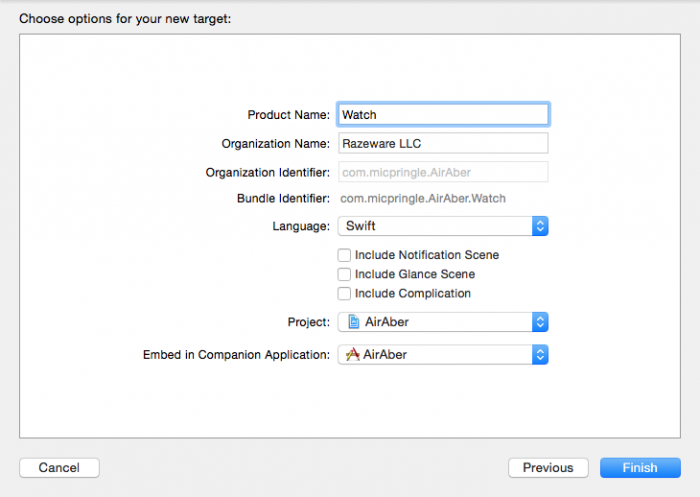Click the grayed Organization Identifier field

pos(443,172)
